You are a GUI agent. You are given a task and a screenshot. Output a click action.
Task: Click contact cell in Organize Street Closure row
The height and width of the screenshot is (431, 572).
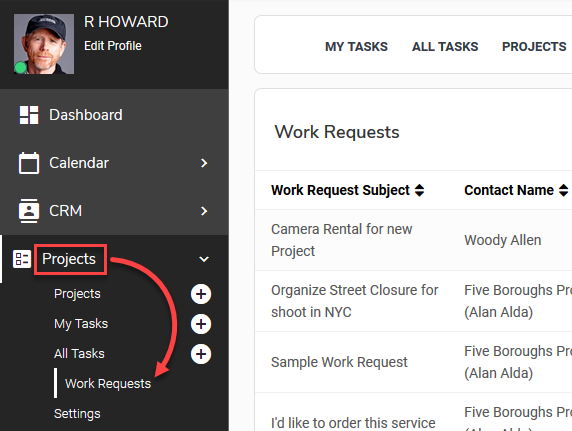click(518, 301)
